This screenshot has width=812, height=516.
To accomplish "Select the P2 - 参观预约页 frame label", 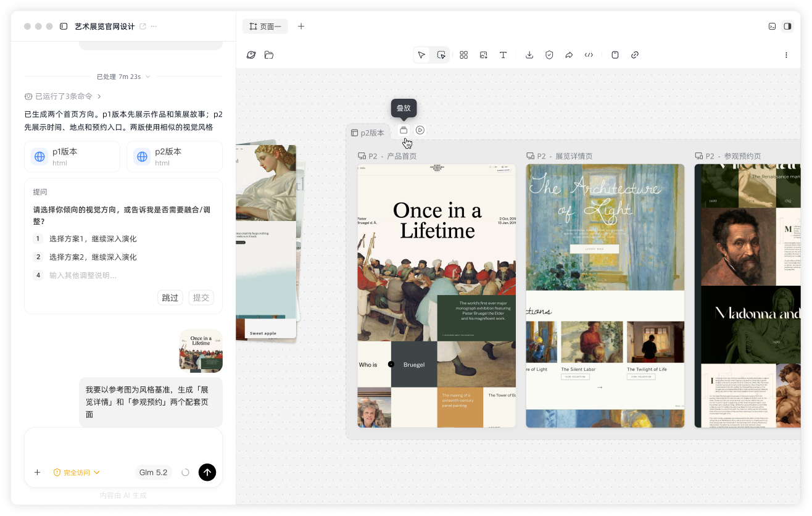I will pos(728,156).
